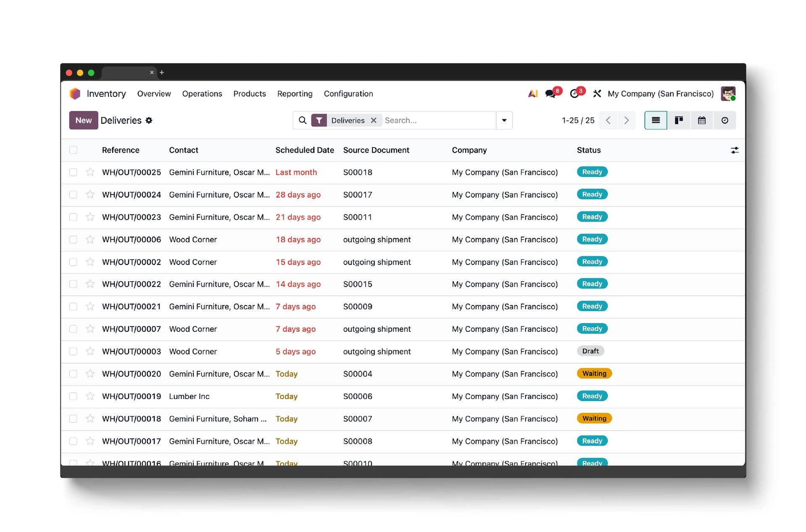Open the developer tools icon
This screenshot has height=532, width=806.
coord(597,94)
